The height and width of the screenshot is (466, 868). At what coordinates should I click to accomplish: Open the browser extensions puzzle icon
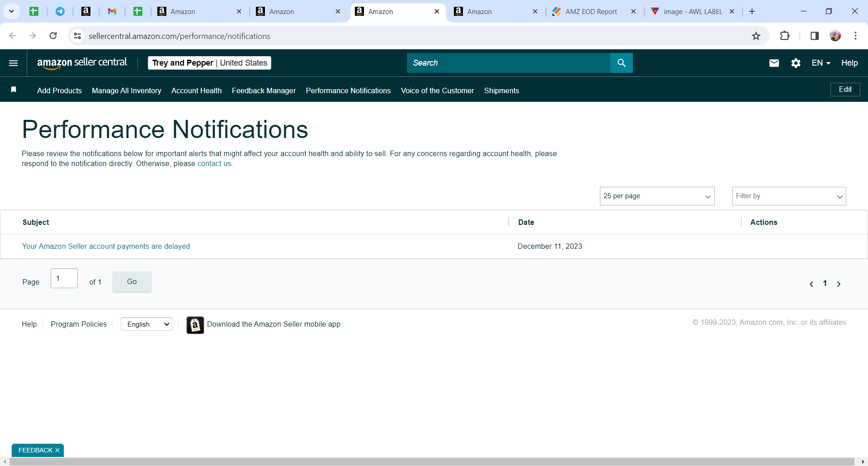coord(785,36)
